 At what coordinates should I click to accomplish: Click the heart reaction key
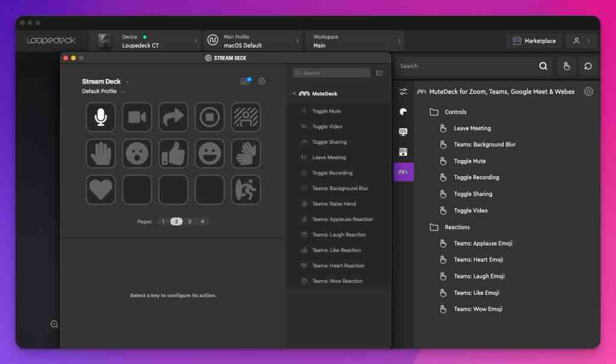100,190
